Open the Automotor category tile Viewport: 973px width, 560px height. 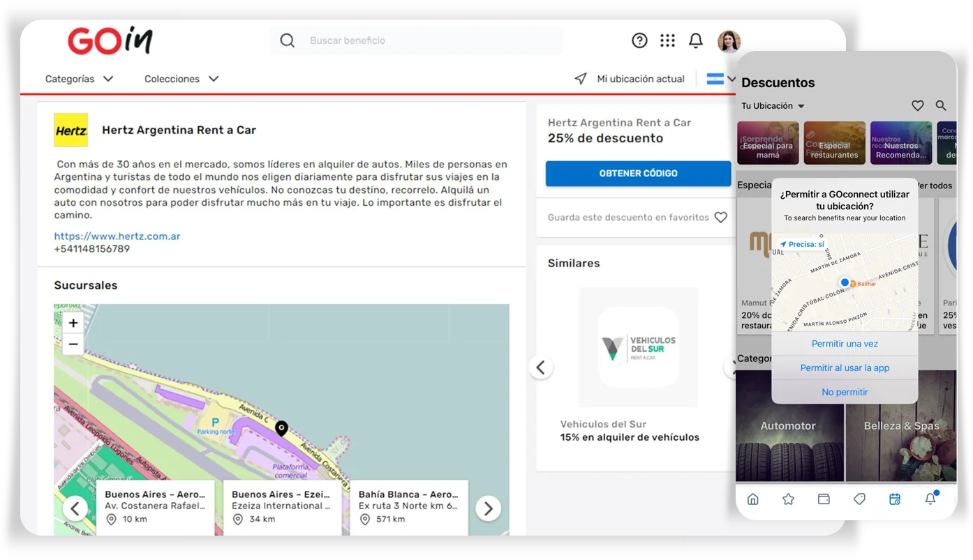(789, 425)
